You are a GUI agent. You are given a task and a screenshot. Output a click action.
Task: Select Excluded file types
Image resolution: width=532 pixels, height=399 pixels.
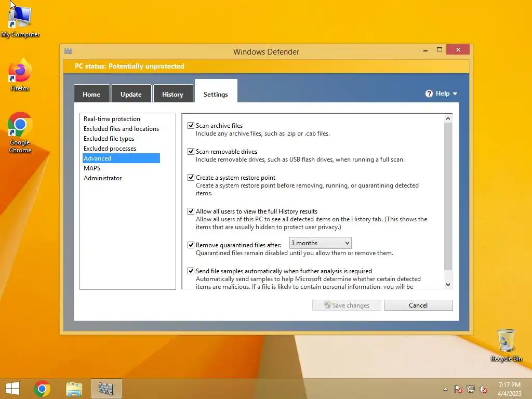coord(109,138)
